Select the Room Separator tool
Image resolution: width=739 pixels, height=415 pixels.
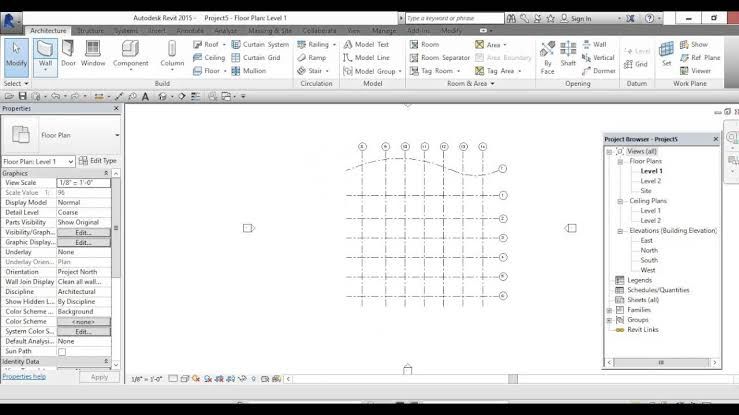tap(440, 57)
